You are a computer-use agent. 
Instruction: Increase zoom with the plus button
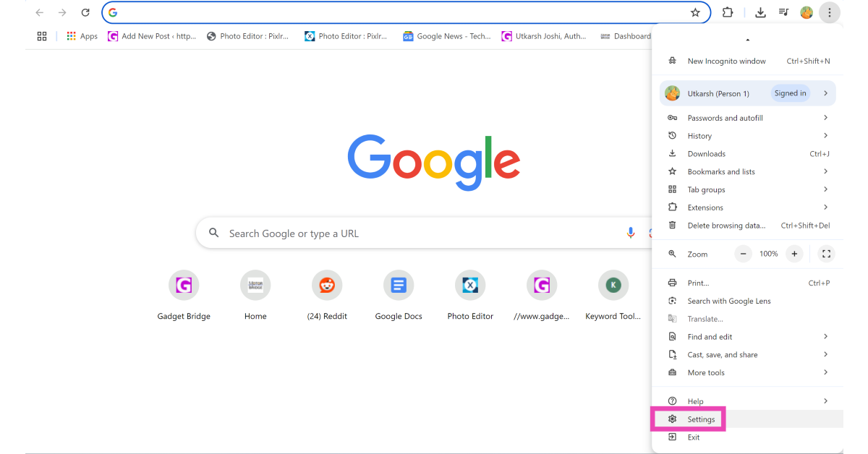coord(794,254)
